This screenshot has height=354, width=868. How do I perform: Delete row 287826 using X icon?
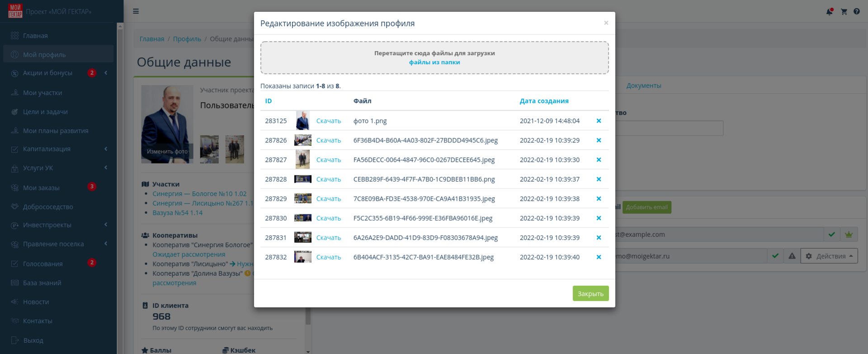599,140
